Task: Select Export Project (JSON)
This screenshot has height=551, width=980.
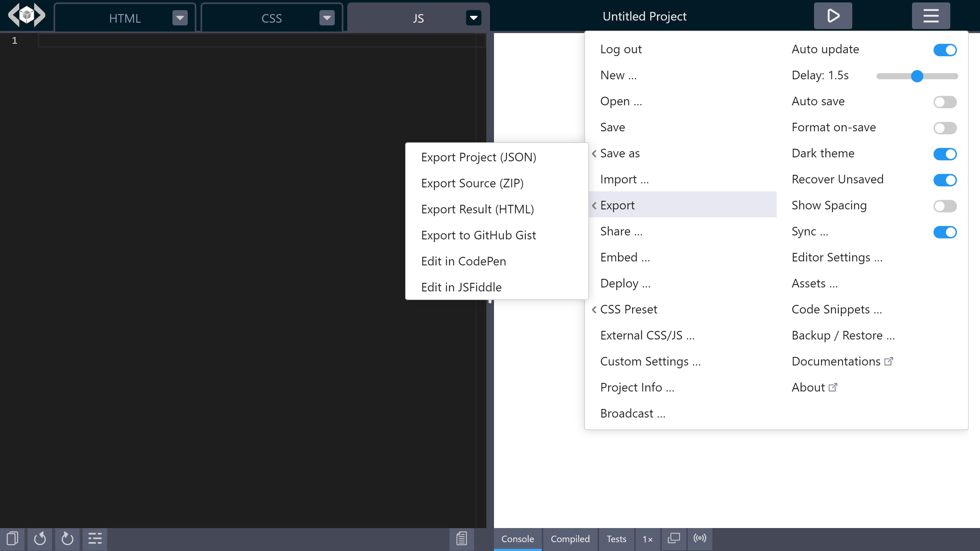Action: 478,157
